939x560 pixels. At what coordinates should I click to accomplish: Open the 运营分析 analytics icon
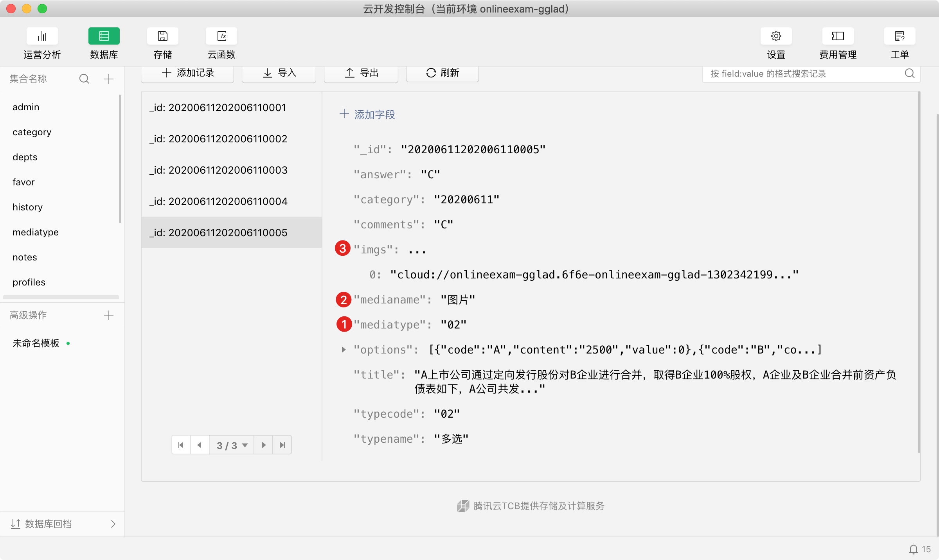(x=42, y=36)
